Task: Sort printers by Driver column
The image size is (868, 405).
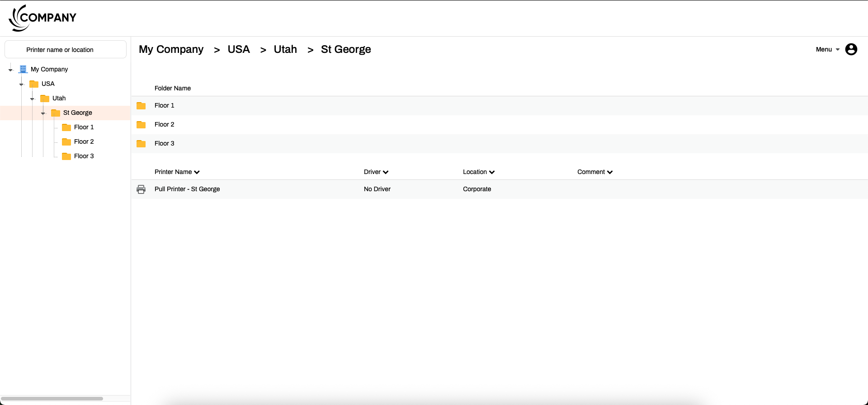Action: pyautogui.click(x=376, y=172)
